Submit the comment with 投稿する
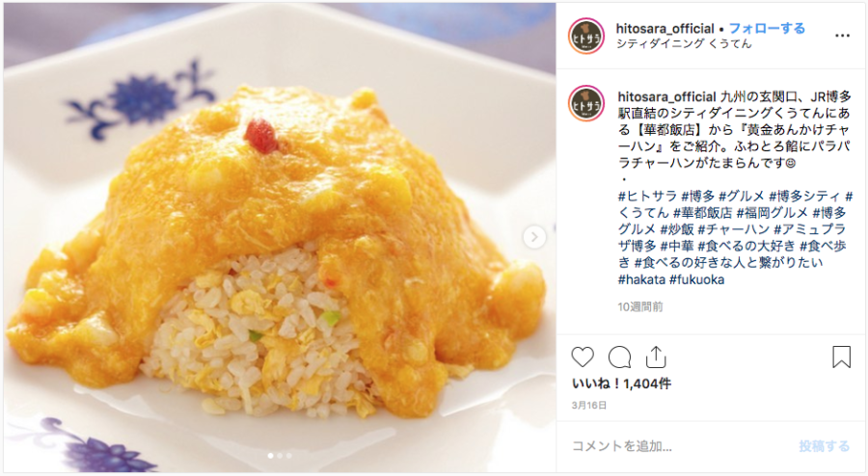The width and height of the screenshot is (868, 476). (x=824, y=446)
